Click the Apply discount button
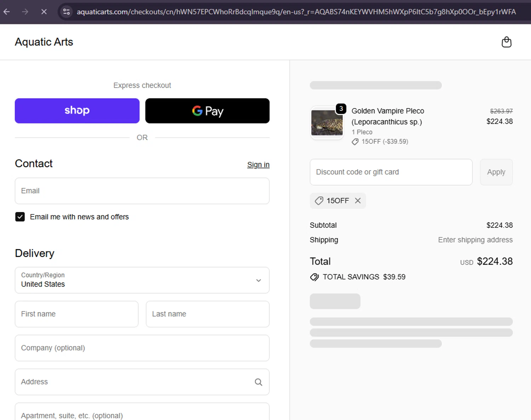Image resolution: width=531 pixels, height=420 pixels. pyautogui.click(x=496, y=172)
